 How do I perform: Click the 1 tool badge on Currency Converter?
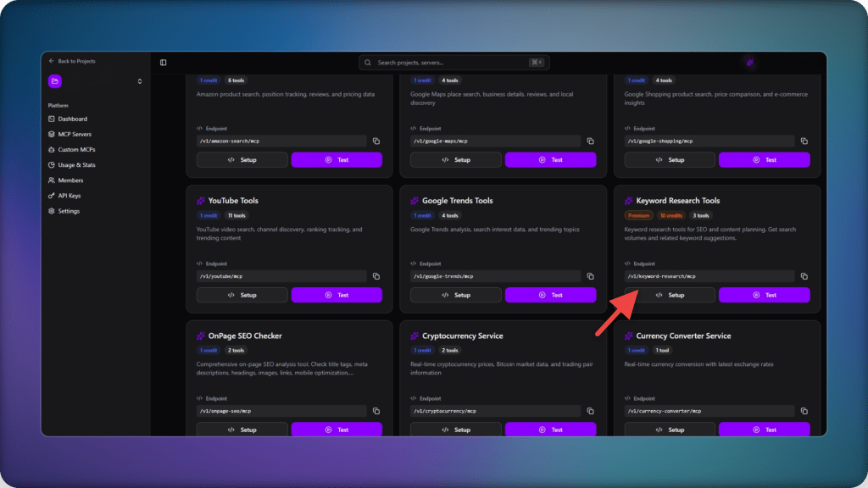663,350
